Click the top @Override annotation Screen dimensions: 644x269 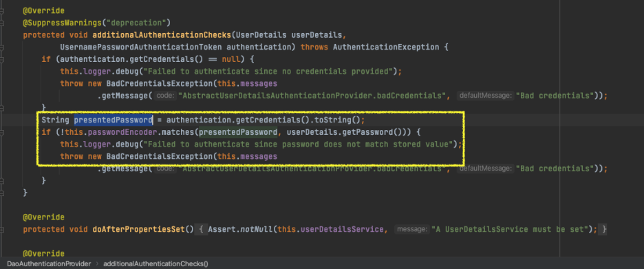[44, 10]
